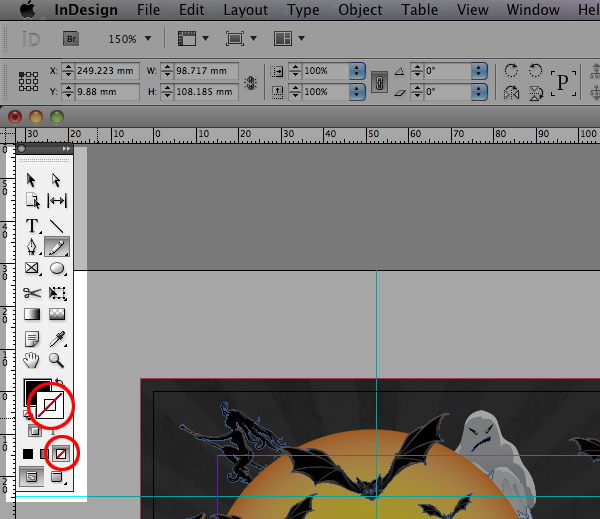Increase X position with stepper arrows
This screenshot has width=600, height=519.
[68, 67]
